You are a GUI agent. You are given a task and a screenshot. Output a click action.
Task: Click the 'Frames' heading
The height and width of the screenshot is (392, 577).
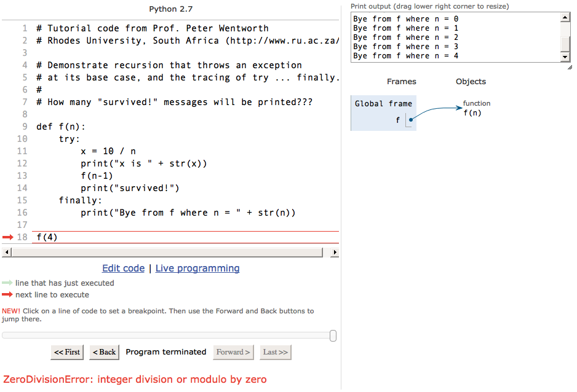[x=402, y=82]
